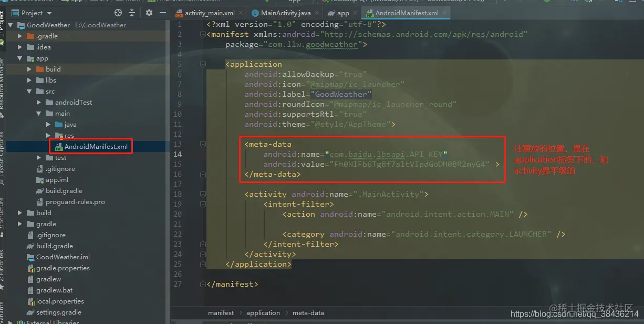
Task: Click the orange .gradle folder icon
Action: (x=31, y=36)
